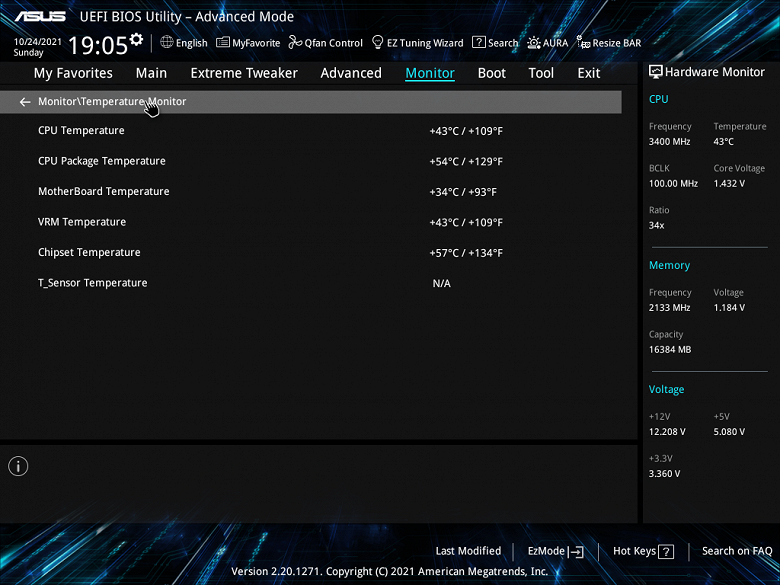This screenshot has height=585, width=780.
Task: Launch EZ Tuning Wizard bulb icon
Action: [x=378, y=42]
